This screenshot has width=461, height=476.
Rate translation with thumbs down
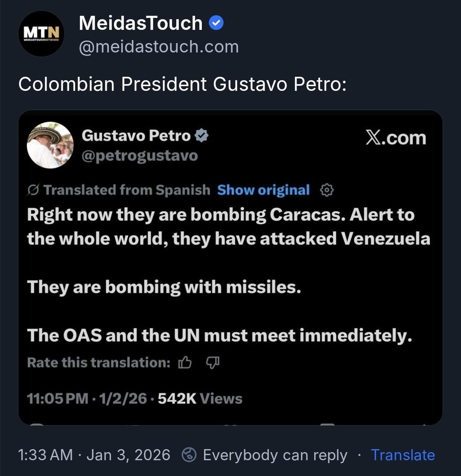pyautogui.click(x=213, y=363)
